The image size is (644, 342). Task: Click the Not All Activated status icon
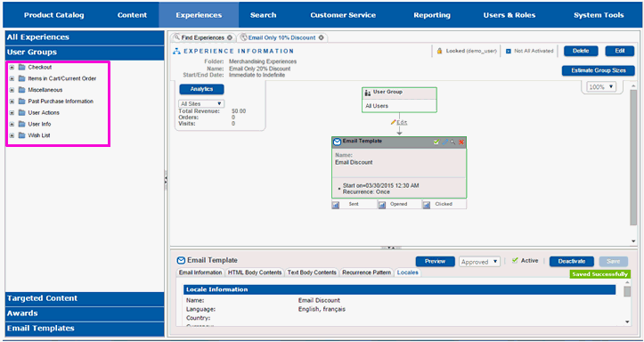pos(508,52)
